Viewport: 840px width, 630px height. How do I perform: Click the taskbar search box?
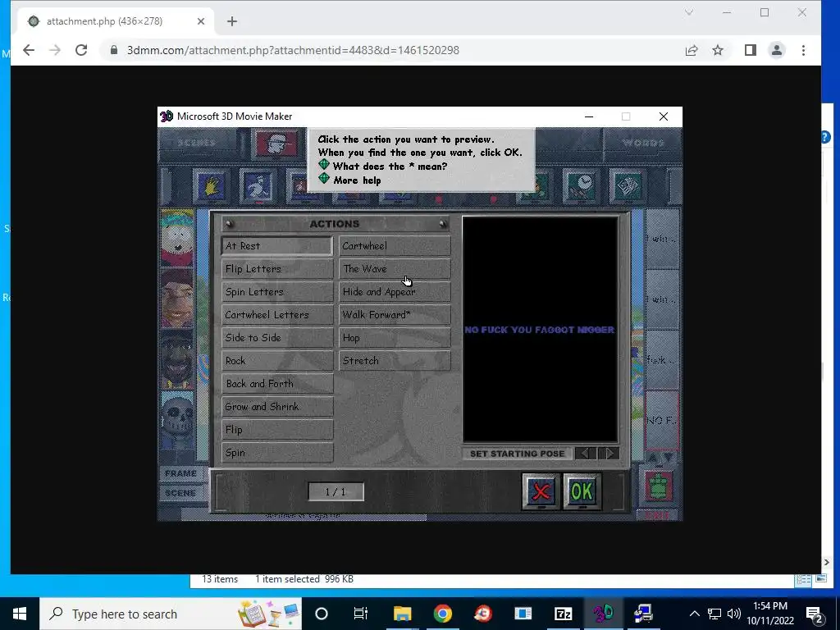171,614
